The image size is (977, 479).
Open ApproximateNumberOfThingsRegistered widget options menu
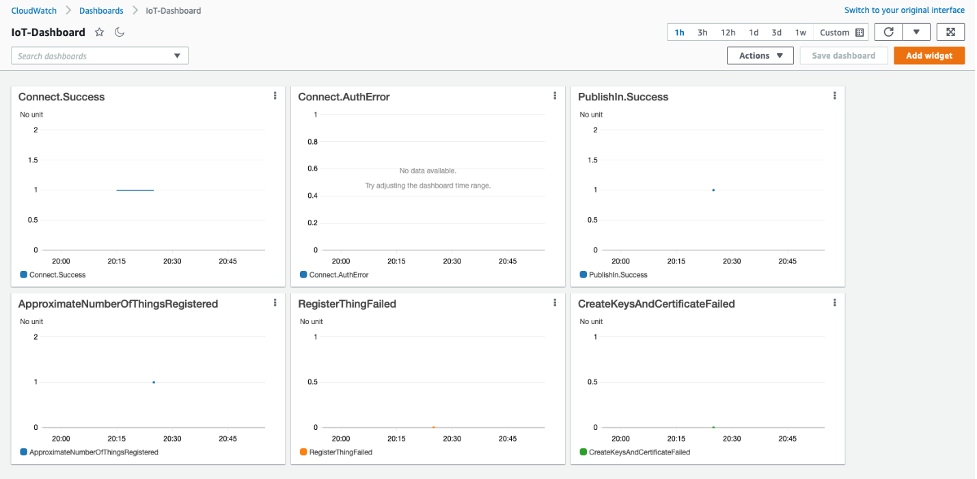coord(275,303)
